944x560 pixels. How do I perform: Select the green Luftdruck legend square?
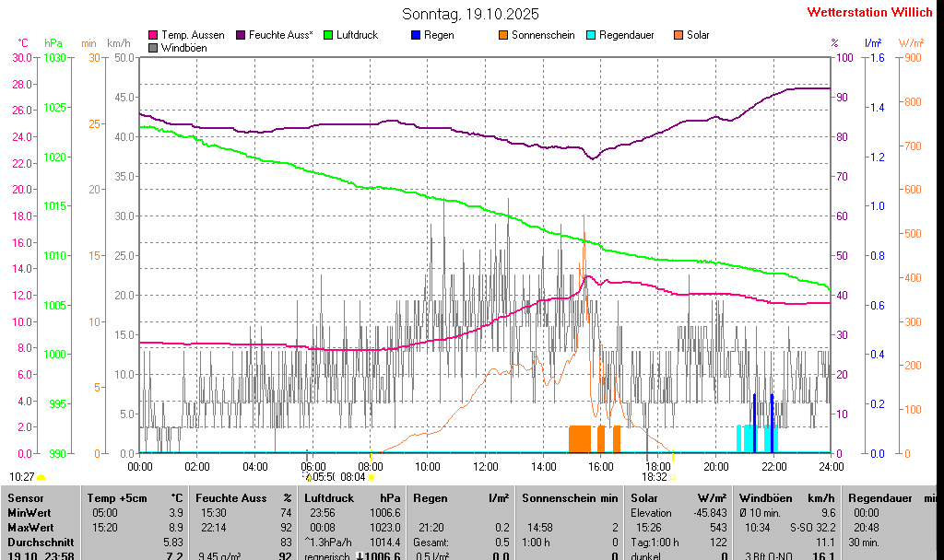click(x=328, y=35)
